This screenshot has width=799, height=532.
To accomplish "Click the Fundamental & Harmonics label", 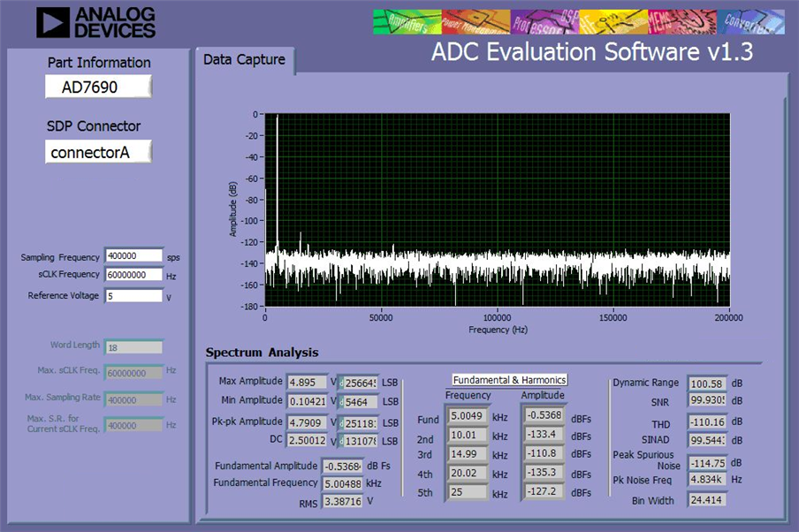I will coord(510,380).
